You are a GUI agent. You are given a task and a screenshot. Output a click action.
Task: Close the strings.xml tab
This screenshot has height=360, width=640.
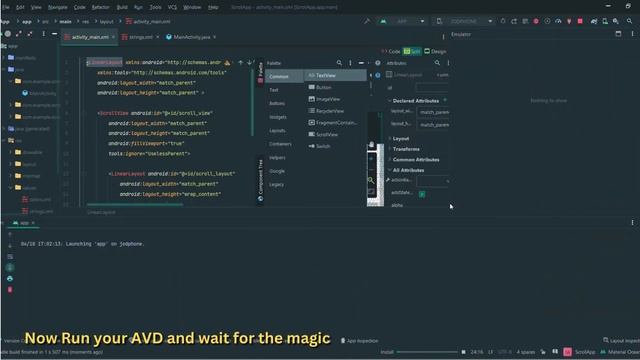coord(158,37)
